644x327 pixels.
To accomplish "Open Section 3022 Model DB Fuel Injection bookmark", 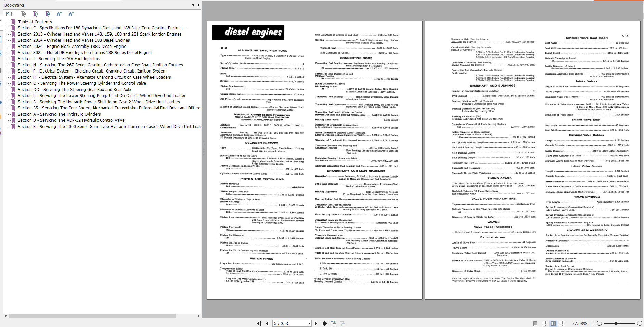I will 86,52.
